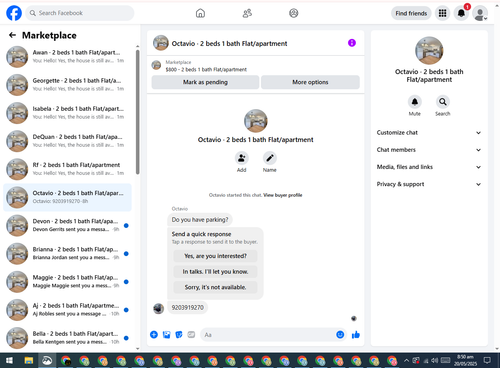
Task: Attach a photo using the image icon
Action: click(x=166, y=335)
